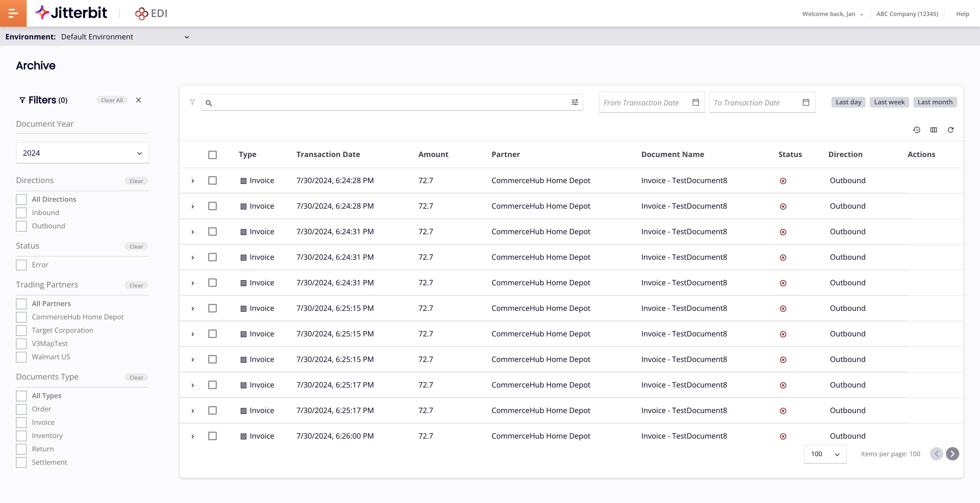Image resolution: width=980 pixels, height=503 pixels.
Task: Go to the next page arrow
Action: click(953, 453)
